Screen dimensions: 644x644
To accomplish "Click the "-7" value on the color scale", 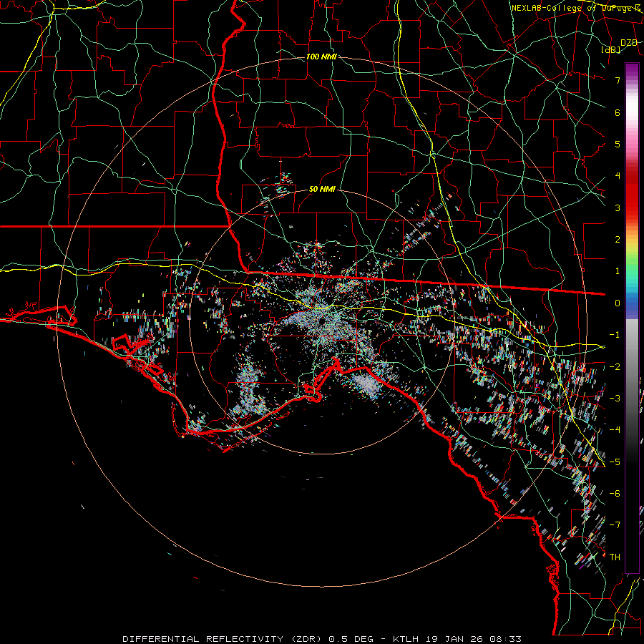I will point(615,525).
